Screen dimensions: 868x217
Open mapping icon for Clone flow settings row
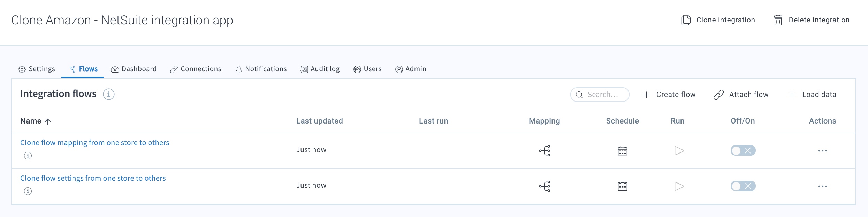click(x=545, y=186)
